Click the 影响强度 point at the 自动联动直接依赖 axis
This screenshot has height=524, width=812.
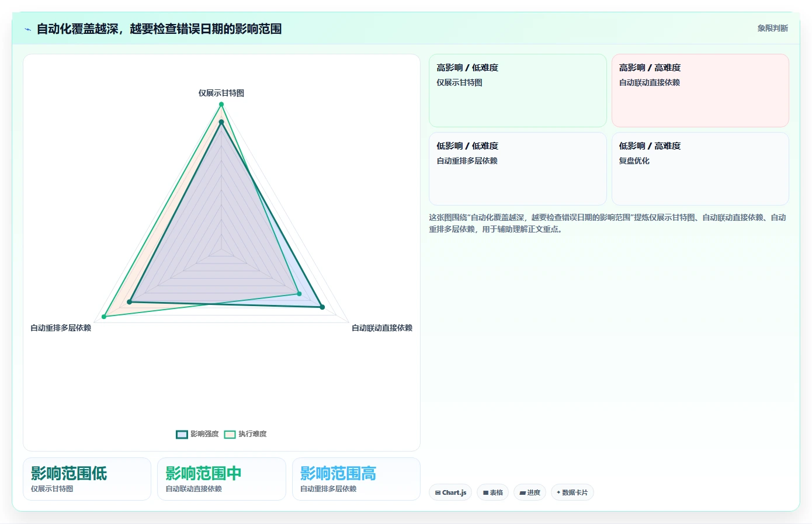tap(322, 307)
